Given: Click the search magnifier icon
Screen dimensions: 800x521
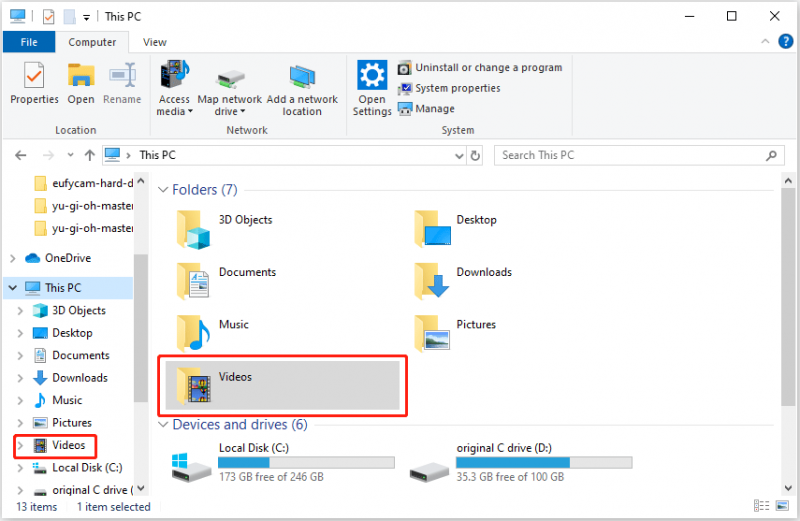Looking at the screenshot, I should click(x=771, y=155).
